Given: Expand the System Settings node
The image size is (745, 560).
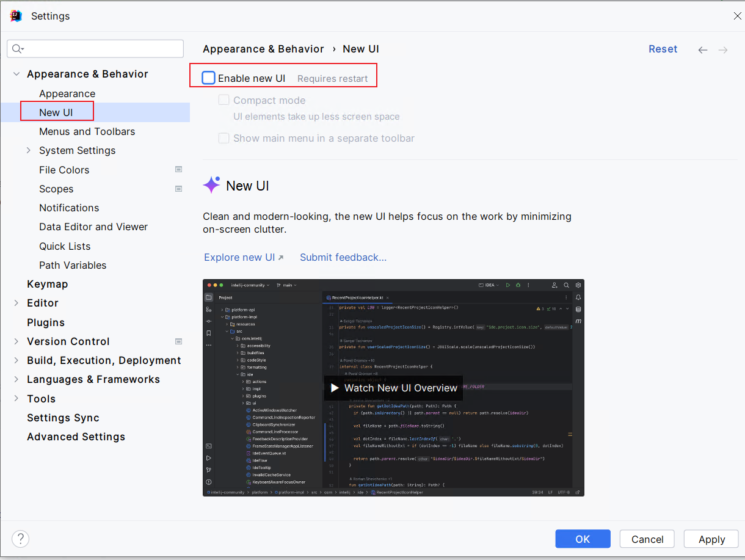Looking at the screenshot, I should pyautogui.click(x=28, y=150).
